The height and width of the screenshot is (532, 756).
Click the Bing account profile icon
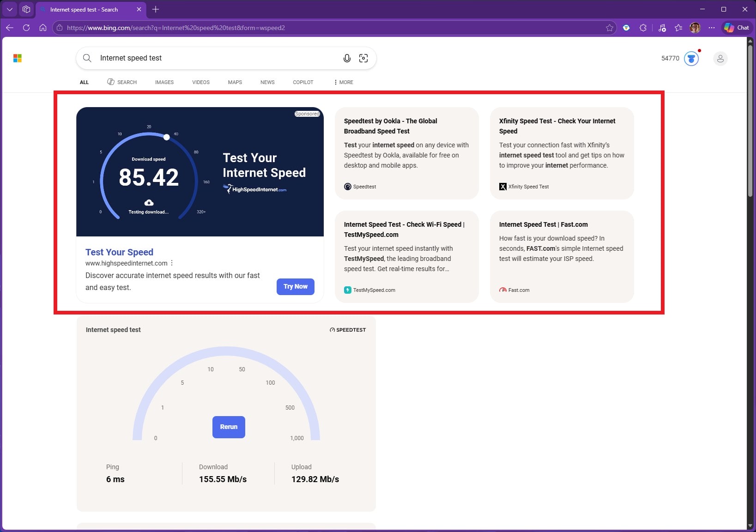pyautogui.click(x=720, y=59)
